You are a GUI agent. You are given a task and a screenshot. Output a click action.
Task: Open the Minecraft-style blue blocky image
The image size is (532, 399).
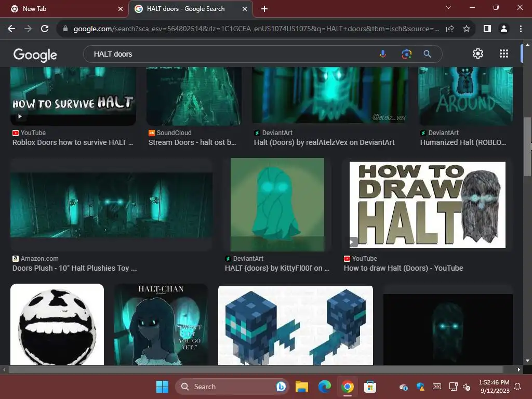pyautogui.click(x=296, y=326)
